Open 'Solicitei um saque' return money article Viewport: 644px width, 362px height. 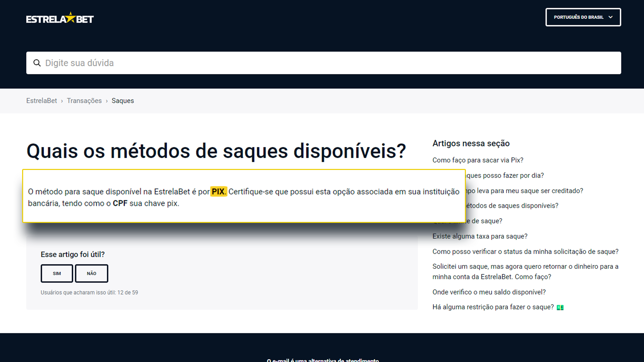pyautogui.click(x=525, y=271)
